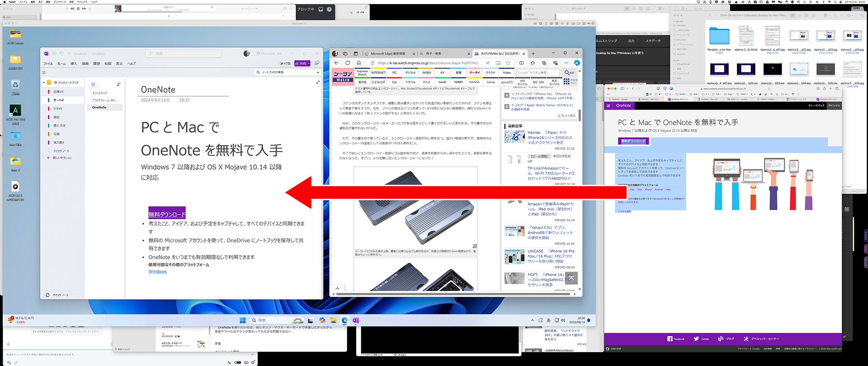
Task: Click the 無料ダウンロード link in the OneNote page
Action: [x=167, y=214]
